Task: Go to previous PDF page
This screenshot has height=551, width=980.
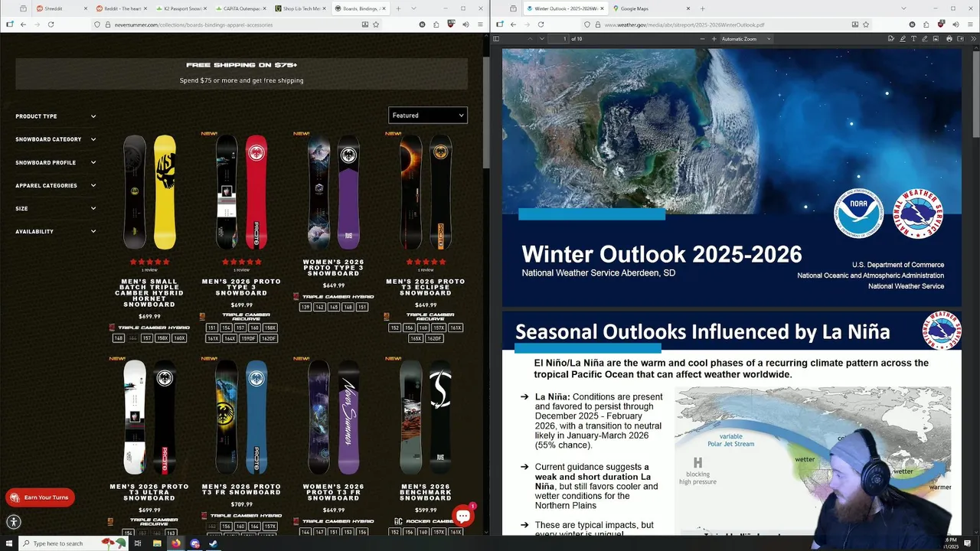Action: [x=528, y=39]
